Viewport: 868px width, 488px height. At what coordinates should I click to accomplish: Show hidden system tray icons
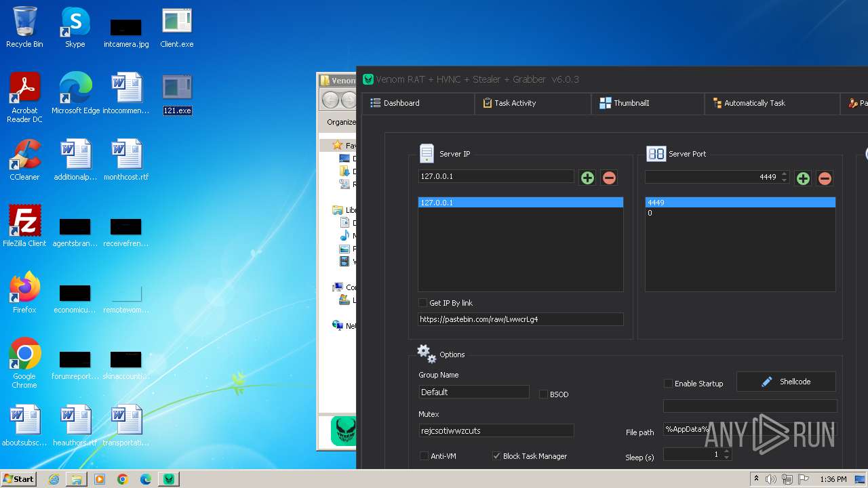756,479
